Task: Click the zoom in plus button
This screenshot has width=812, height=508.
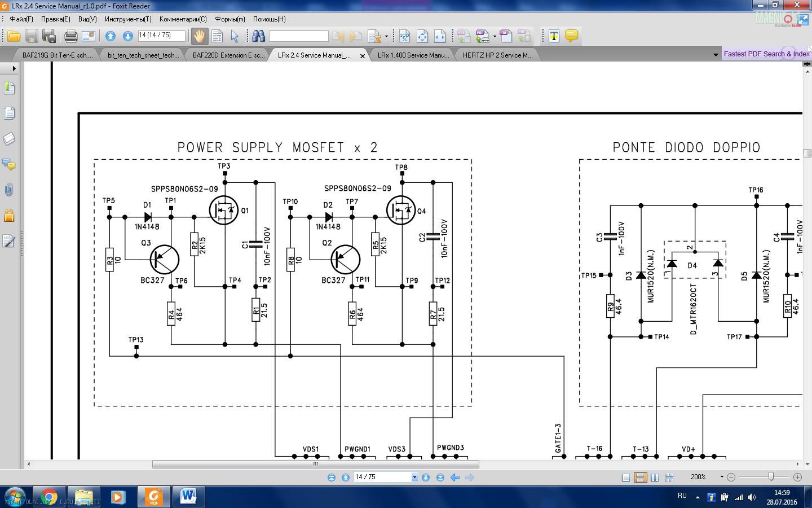Action: pyautogui.click(x=797, y=477)
